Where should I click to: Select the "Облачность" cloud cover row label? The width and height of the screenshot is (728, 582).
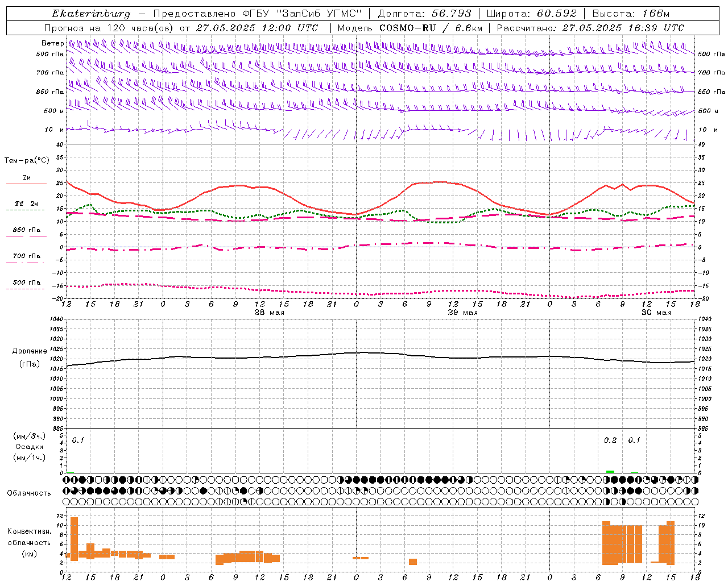coord(29,493)
